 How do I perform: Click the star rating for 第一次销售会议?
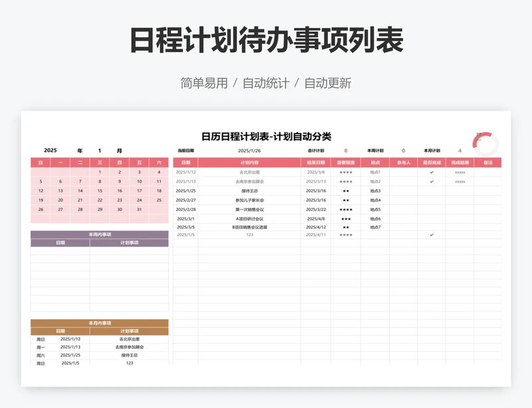click(346, 209)
